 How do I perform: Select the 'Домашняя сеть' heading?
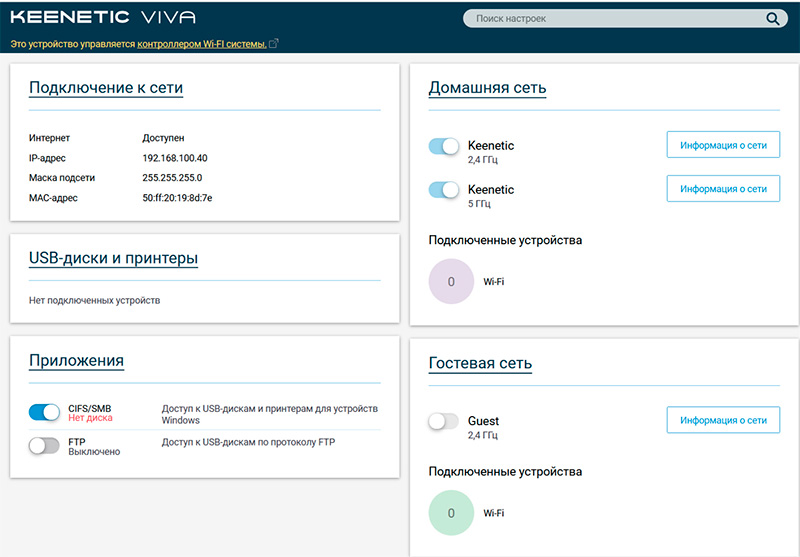tap(487, 88)
